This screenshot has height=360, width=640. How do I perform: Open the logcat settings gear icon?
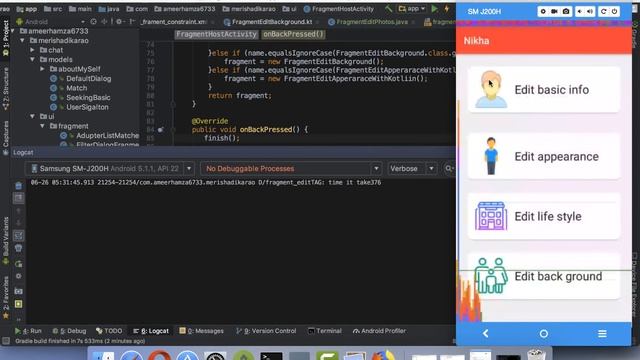[x=18, y=276]
